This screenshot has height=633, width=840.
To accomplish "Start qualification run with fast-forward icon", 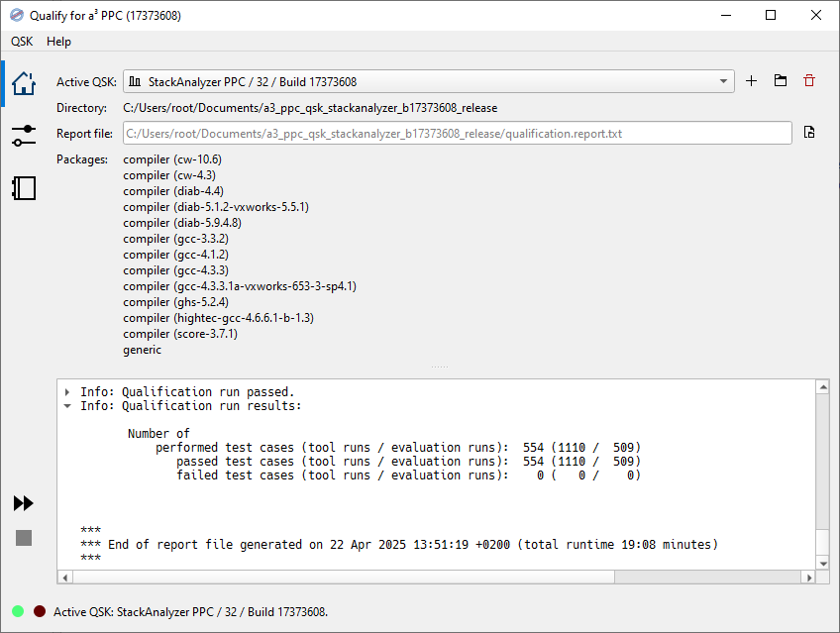I will tap(23, 503).
